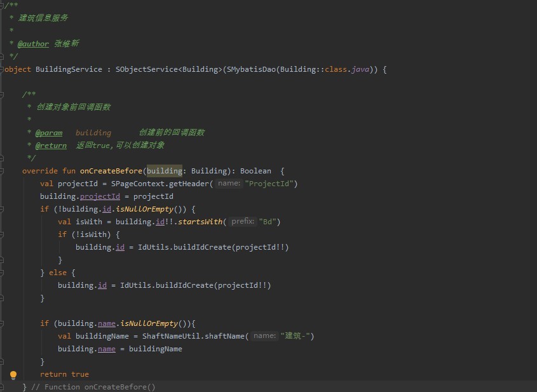Click the @return doc tag
This screenshot has height=392, width=537.
click(x=51, y=145)
